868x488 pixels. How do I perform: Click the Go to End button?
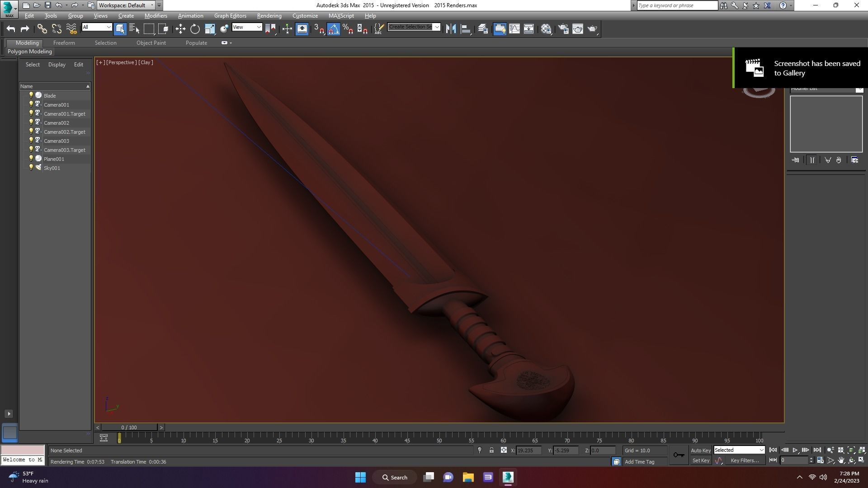coord(817,450)
